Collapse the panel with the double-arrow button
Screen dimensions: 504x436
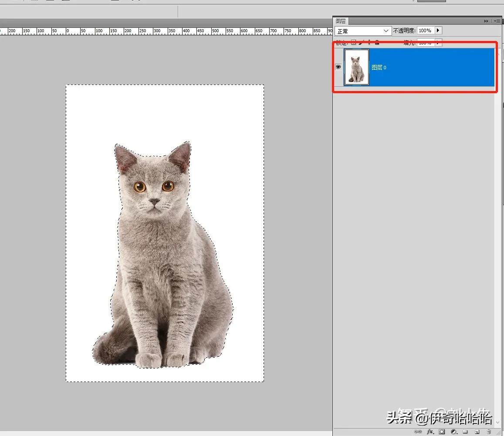(486, 20)
